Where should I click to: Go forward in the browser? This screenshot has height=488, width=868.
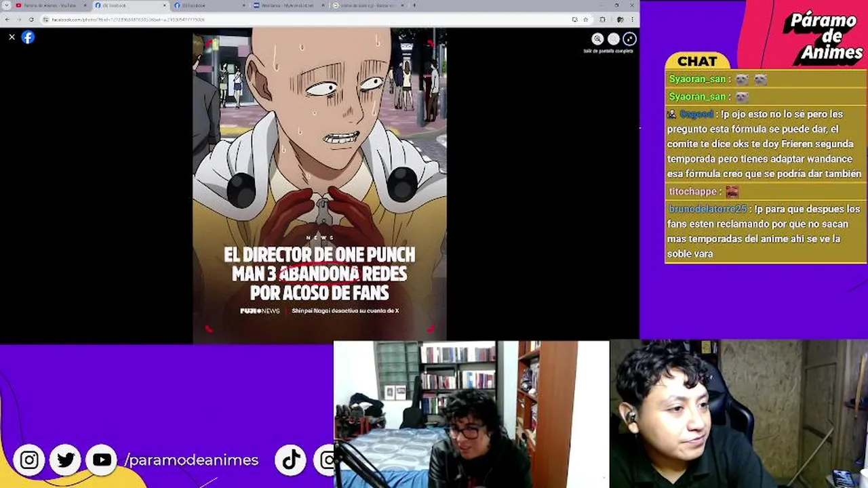19,20
